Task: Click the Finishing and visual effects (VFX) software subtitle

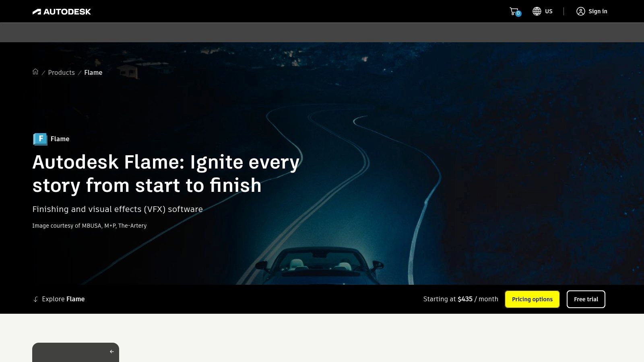Action: pyautogui.click(x=118, y=209)
